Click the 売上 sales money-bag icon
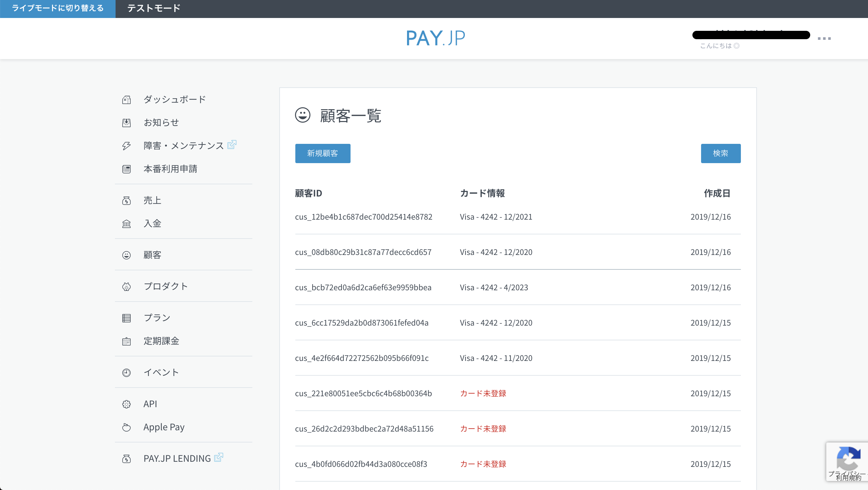The image size is (868, 490). tap(126, 201)
